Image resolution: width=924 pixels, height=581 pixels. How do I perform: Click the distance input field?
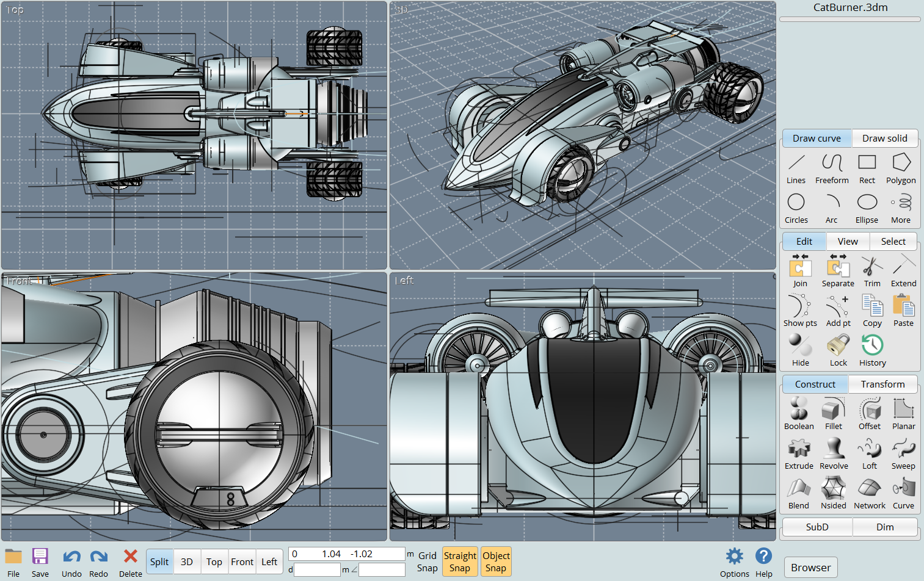[317, 569]
